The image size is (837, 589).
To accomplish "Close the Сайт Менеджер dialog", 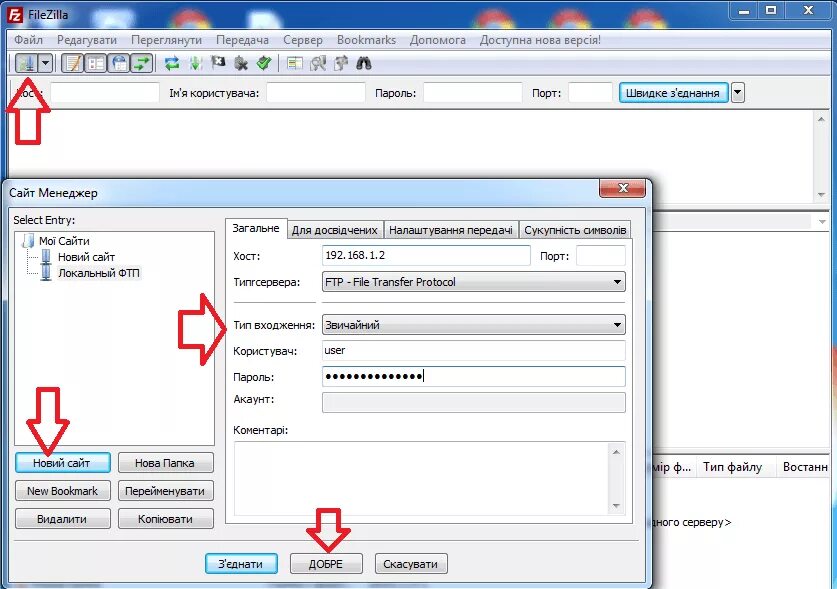I will [622, 188].
